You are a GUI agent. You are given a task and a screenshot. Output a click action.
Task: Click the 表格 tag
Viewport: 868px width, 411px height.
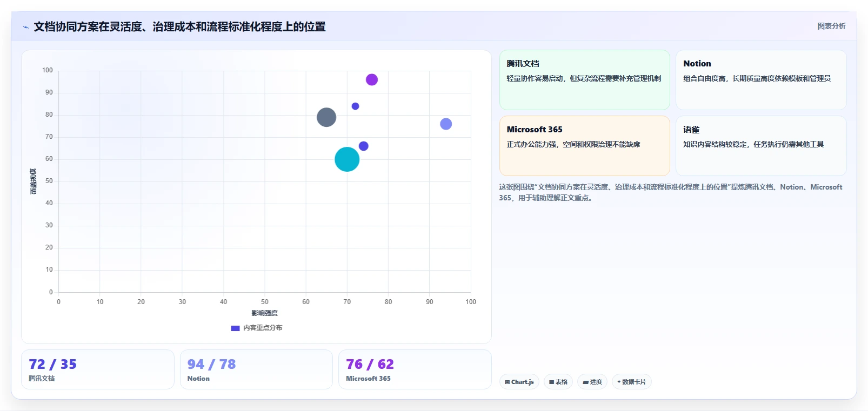[x=558, y=382]
